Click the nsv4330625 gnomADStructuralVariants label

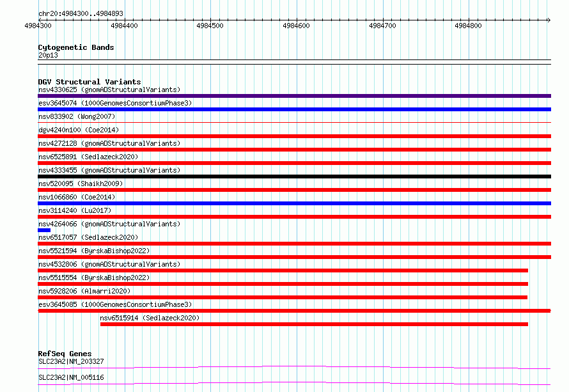109,90
